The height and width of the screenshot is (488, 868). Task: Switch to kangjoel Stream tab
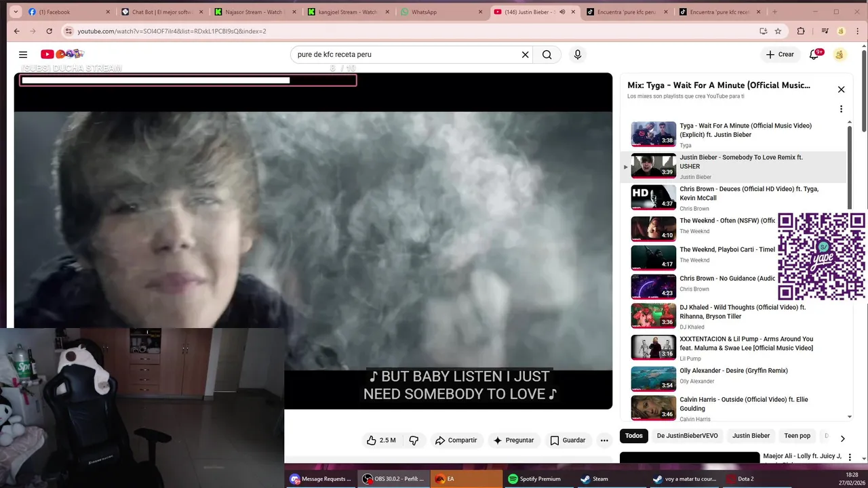349,12
